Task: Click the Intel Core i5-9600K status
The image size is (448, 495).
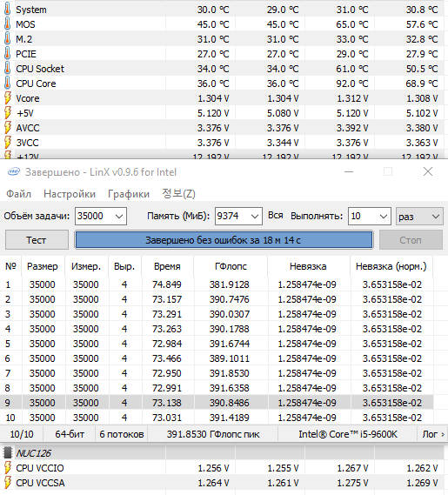Action: [348, 434]
